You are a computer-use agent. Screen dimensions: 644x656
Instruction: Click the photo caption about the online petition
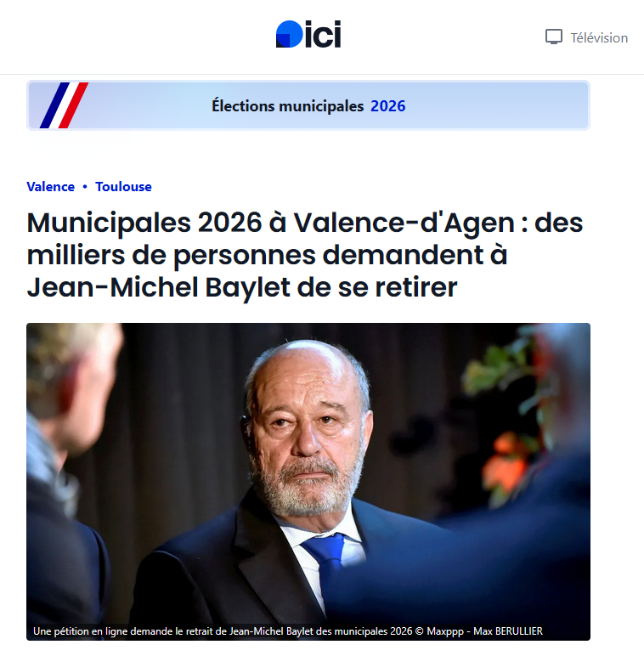point(223,631)
